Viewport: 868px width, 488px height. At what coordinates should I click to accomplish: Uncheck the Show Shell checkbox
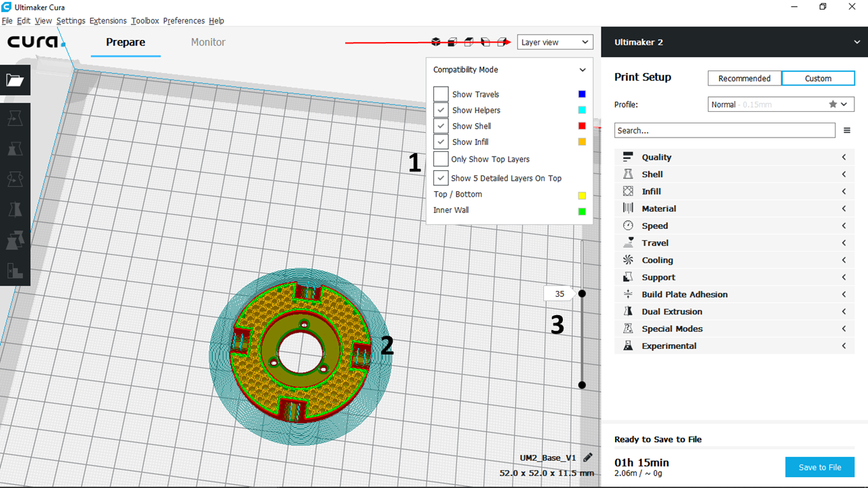[x=441, y=126]
